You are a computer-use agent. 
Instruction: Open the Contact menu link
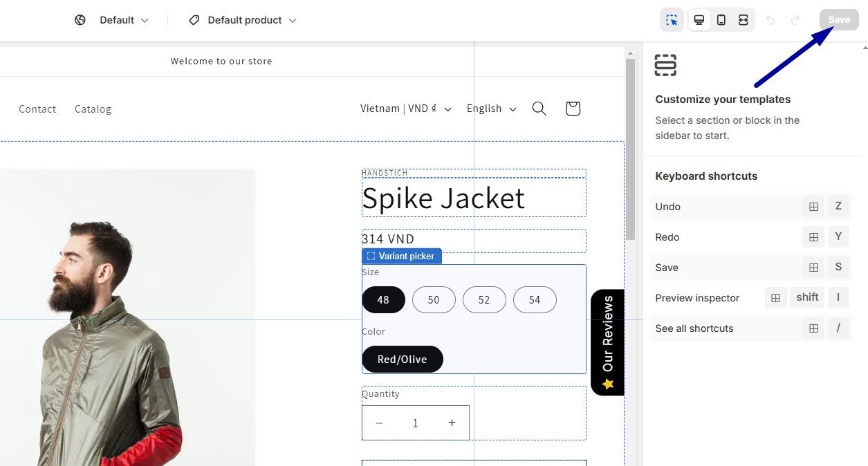point(37,109)
